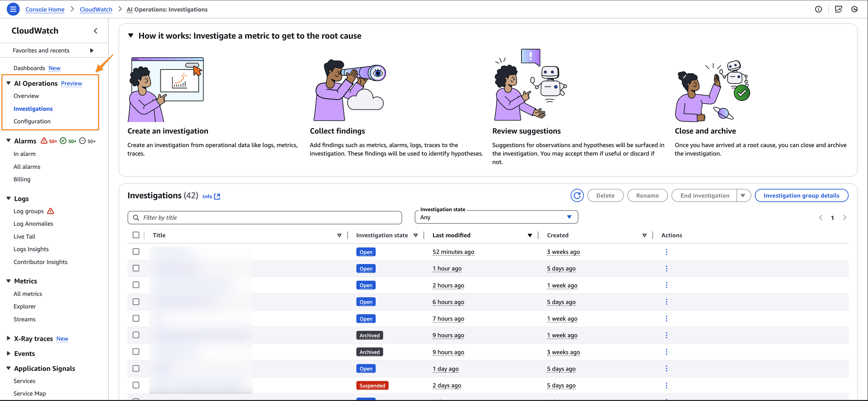Open CloudShell icon in top right
Image resolution: width=868 pixels, height=401 pixels.
point(838,9)
